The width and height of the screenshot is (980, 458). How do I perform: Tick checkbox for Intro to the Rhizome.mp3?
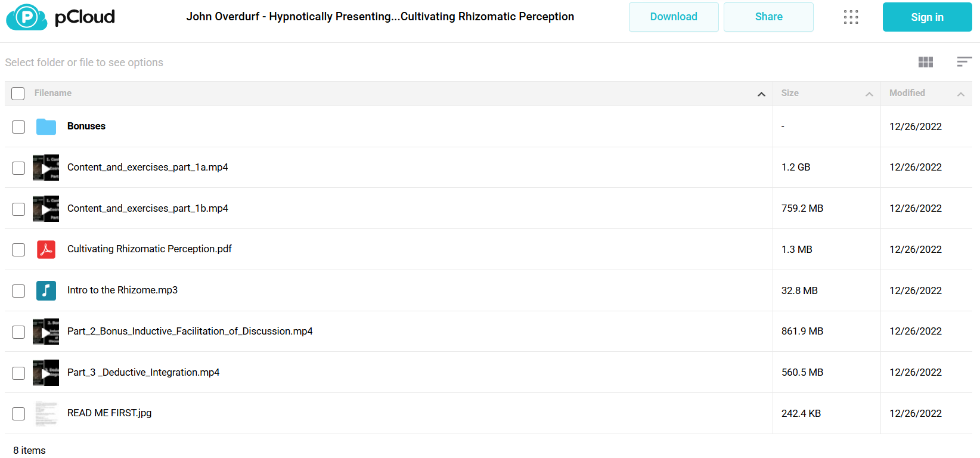(x=18, y=291)
